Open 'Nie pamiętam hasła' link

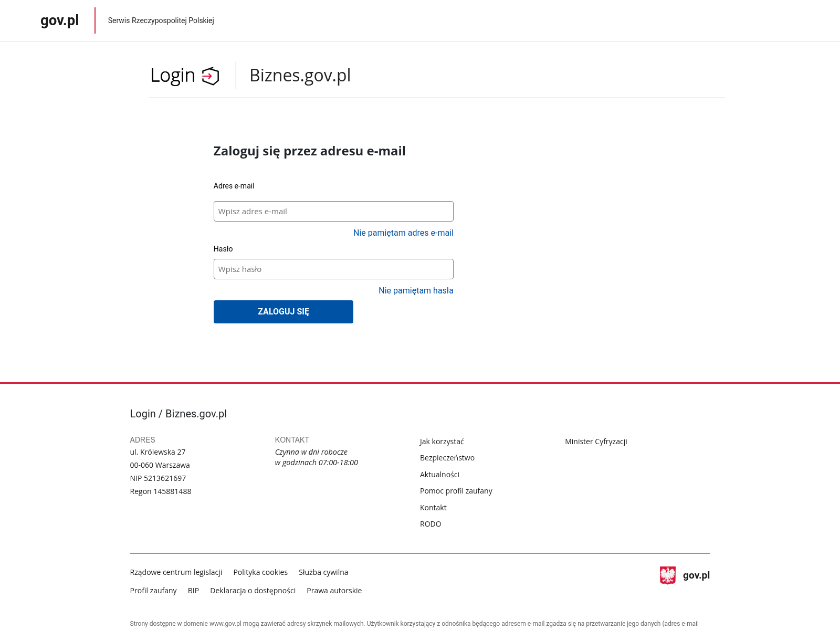[416, 290]
